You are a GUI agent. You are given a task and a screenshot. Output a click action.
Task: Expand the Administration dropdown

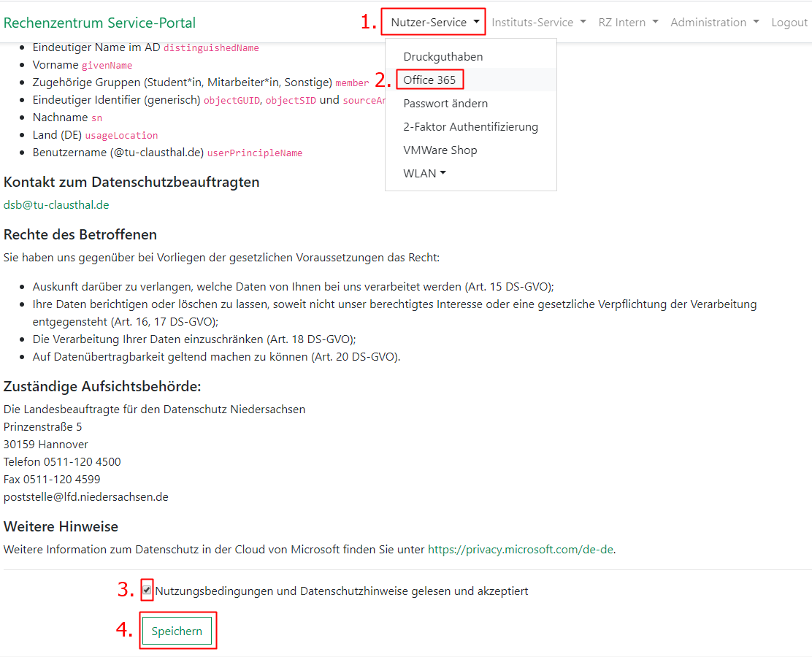point(714,22)
